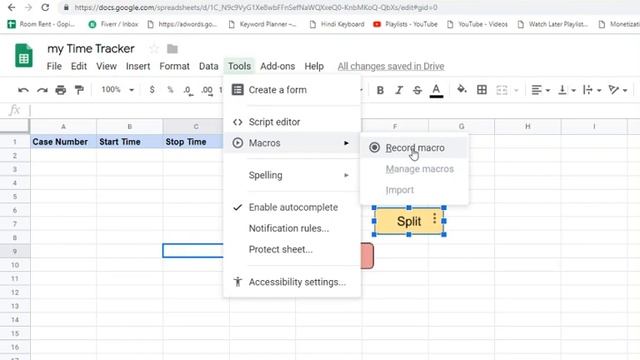This screenshot has width=640, height=360.
Task: Click the move to folder icon
Action: point(172,49)
